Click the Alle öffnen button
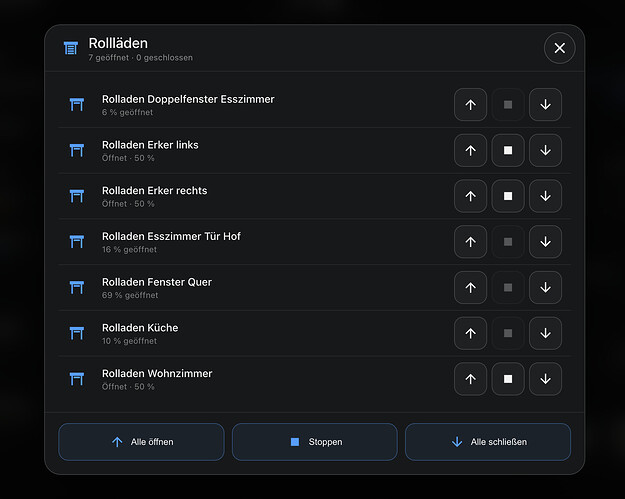The width and height of the screenshot is (625, 499). coord(142,442)
